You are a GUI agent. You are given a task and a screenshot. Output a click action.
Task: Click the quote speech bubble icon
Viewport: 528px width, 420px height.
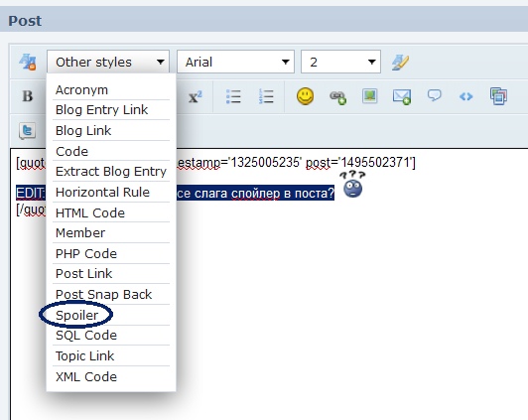click(x=435, y=95)
